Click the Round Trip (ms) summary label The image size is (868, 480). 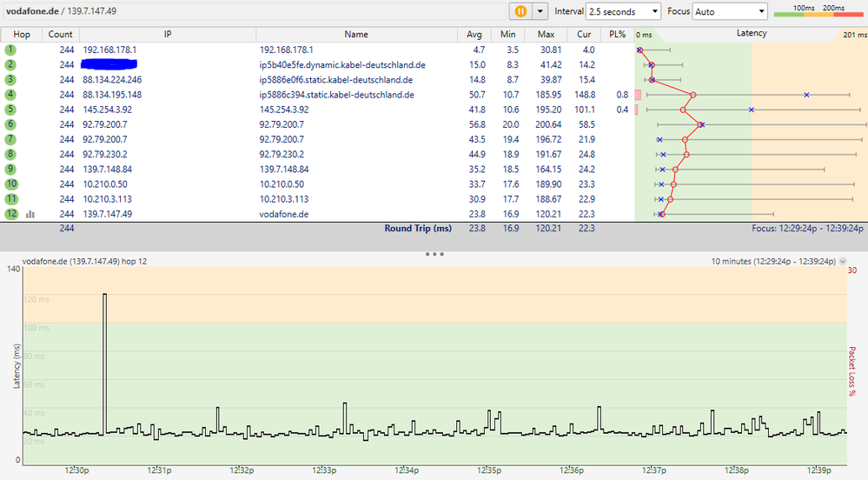(x=418, y=229)
